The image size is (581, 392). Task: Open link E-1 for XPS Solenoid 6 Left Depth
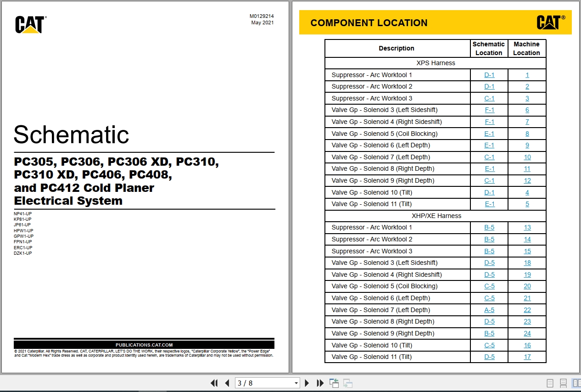[x=489, y=145]
